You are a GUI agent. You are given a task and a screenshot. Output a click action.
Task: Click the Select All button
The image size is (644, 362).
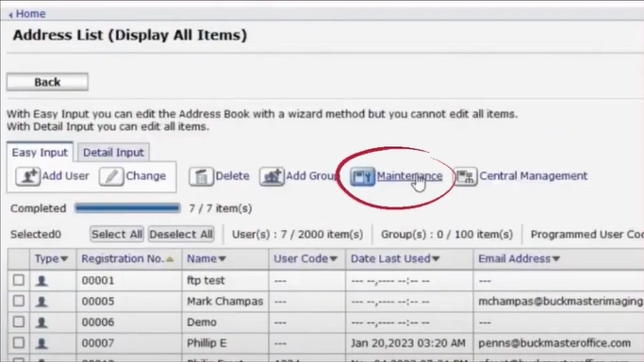click(x=117, y=235)
